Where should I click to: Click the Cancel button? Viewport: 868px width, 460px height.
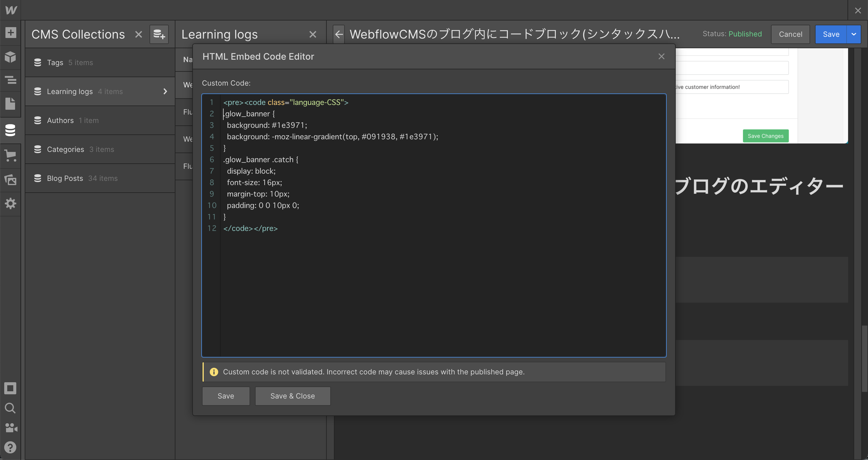point(790,34)
